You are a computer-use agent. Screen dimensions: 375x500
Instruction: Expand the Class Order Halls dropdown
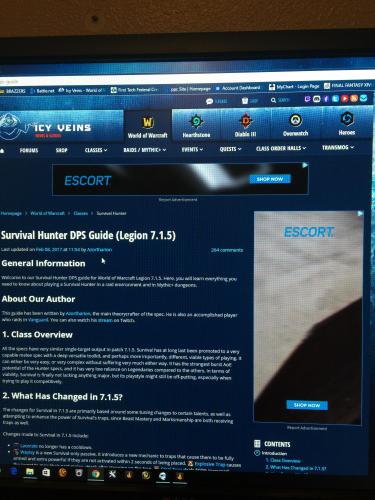coord(281,148)
